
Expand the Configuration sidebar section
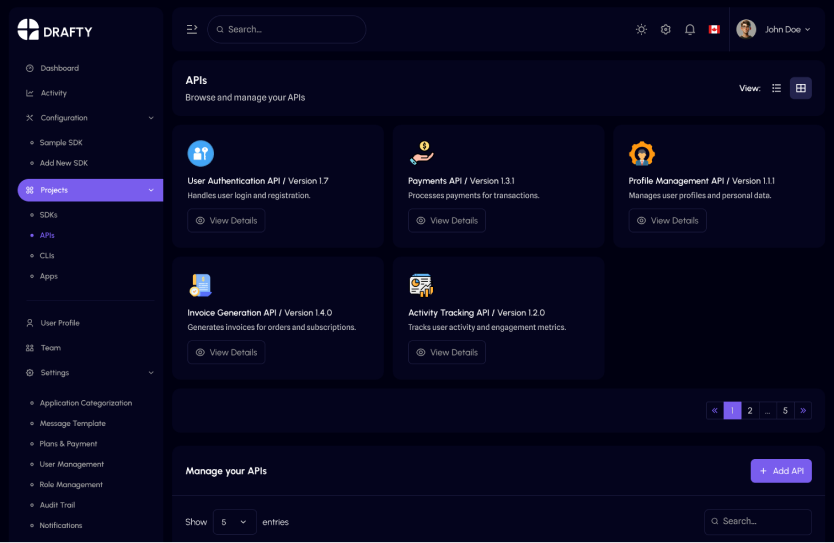[90, 118]
